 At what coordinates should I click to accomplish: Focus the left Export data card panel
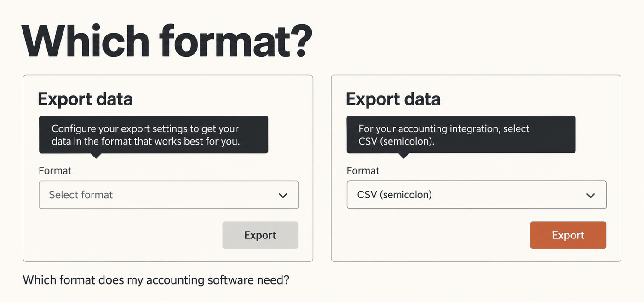click(x=168, y=168)
